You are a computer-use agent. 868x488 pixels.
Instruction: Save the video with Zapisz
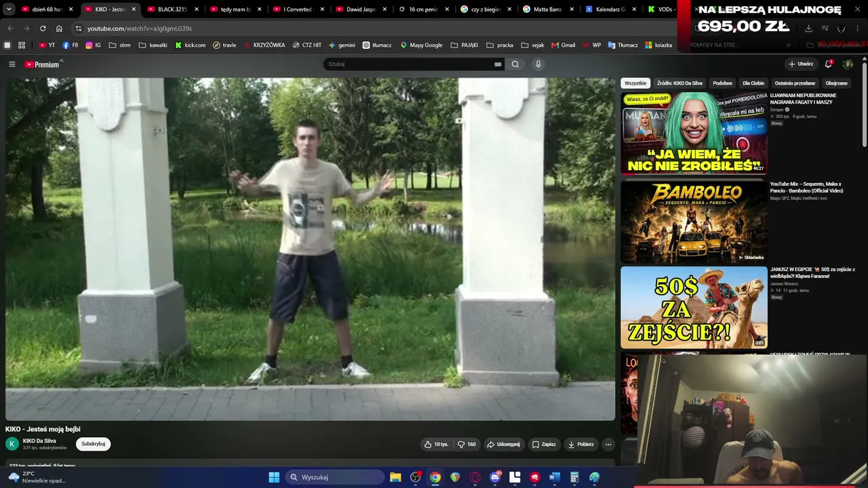[x=544, y=445]
